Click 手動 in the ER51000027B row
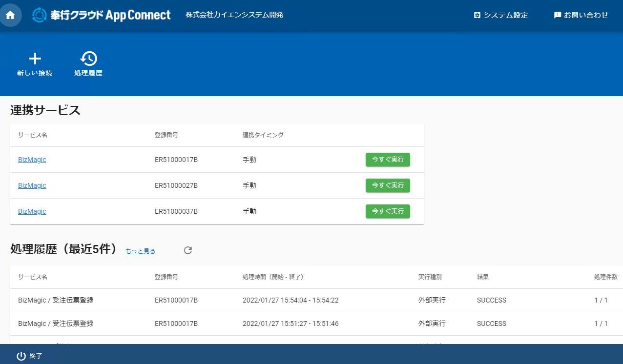This screenshot has width=623, height=364. pyautogui.click(x=249, y=185)
